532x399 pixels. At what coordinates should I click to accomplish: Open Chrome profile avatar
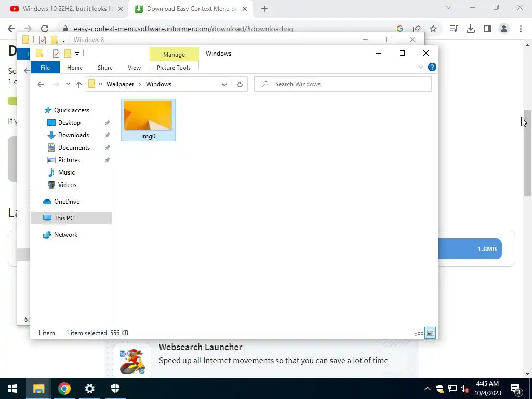[x=504, y=29]
